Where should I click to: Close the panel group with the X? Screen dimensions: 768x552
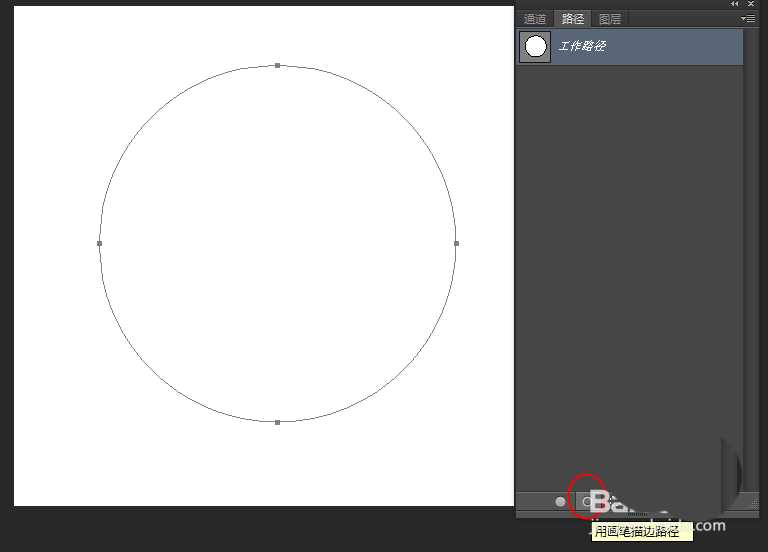click(751, 4)
